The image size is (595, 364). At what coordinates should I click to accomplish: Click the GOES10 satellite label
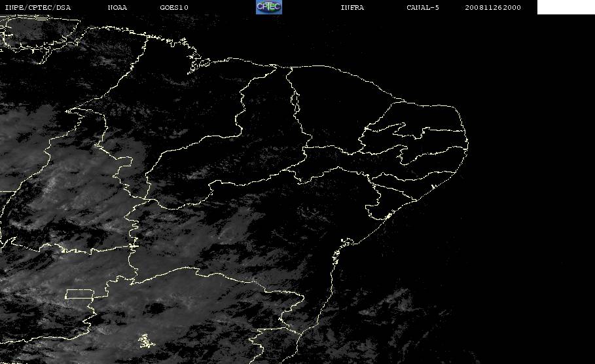coord(174,8)
